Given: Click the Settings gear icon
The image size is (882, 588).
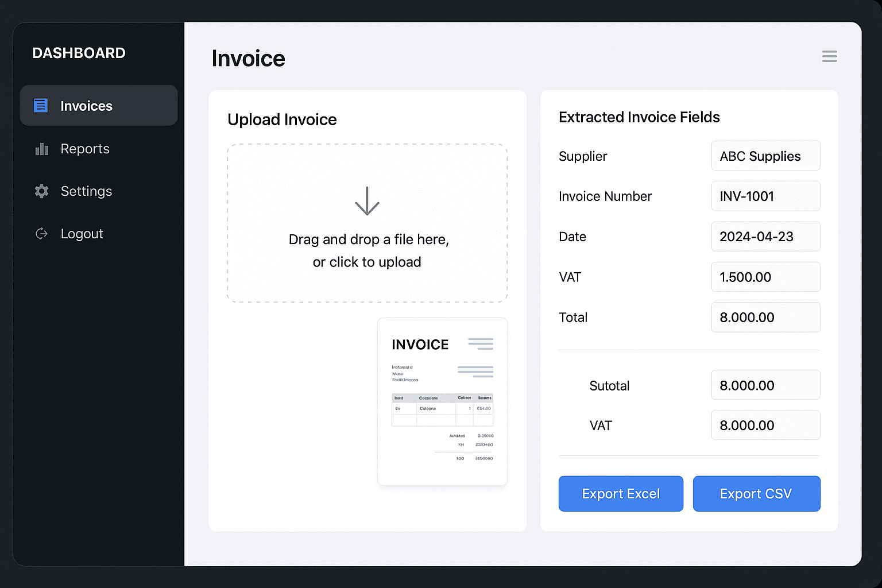Looking at the screenshot, I should pyautogui.click(x=41, y=191).
